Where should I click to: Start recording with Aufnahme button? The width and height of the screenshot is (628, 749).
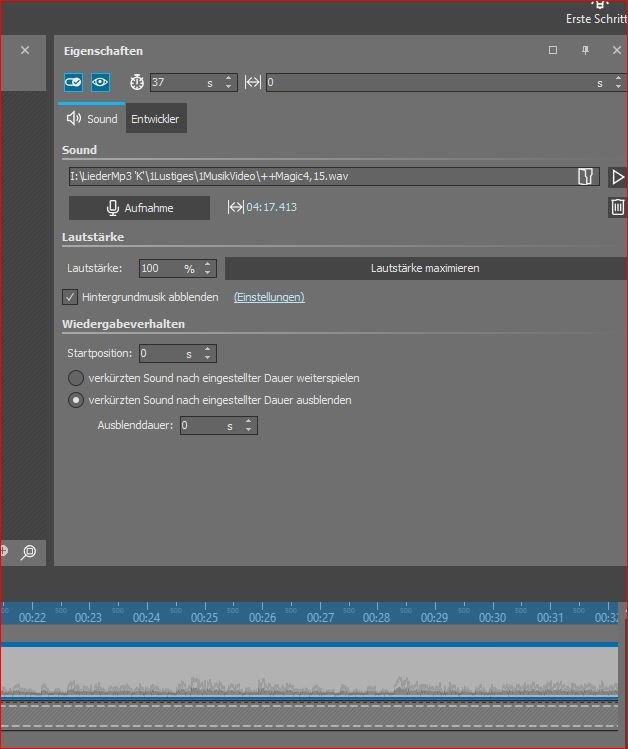point(140,208)
